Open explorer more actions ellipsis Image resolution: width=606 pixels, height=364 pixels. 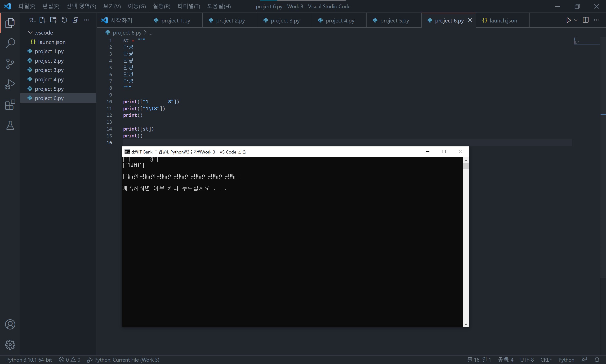[x=86, y=20]
